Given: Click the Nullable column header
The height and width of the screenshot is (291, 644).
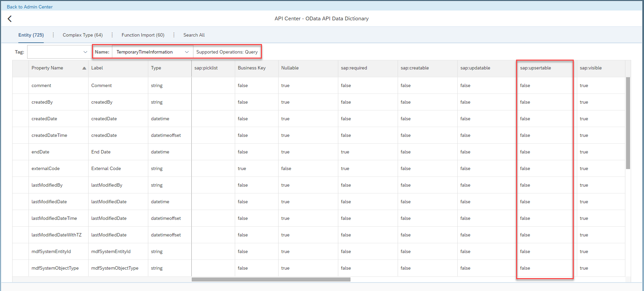Looking at the screenshot, I should click(308, 68).
